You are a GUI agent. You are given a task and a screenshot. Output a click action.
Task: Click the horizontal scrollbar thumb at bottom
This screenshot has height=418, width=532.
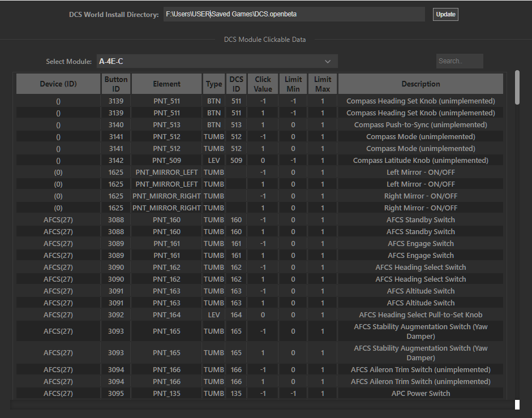pos(517,404)
